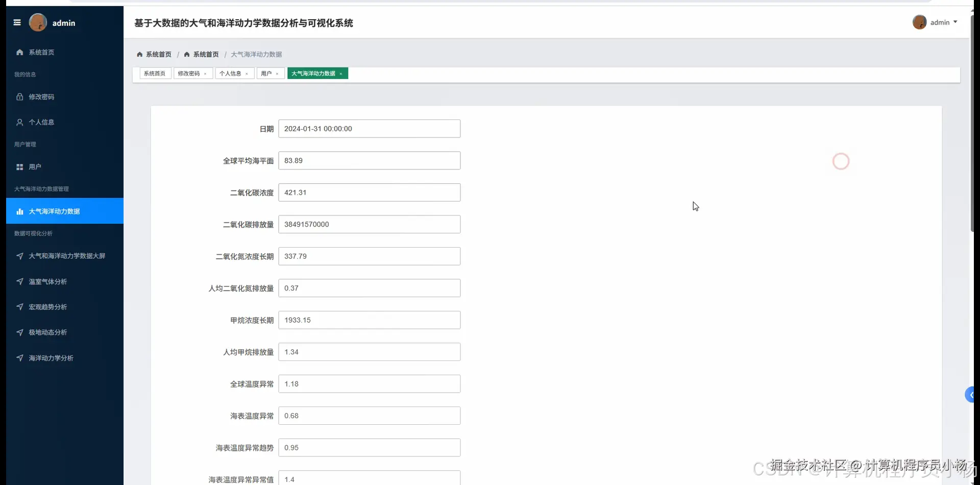Click the arrow icon beside 海洋动力学分析
The height and width of the screenshot is (485, 980).
(19, 358)
